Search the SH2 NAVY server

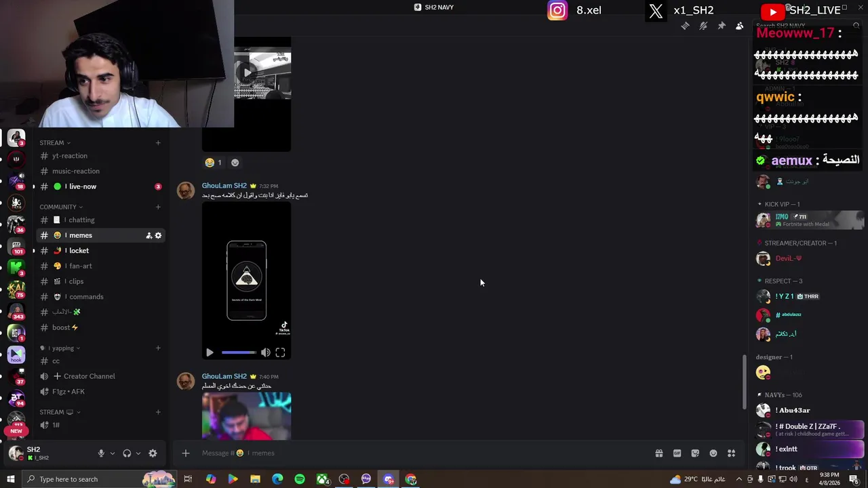tap(807, 26)
